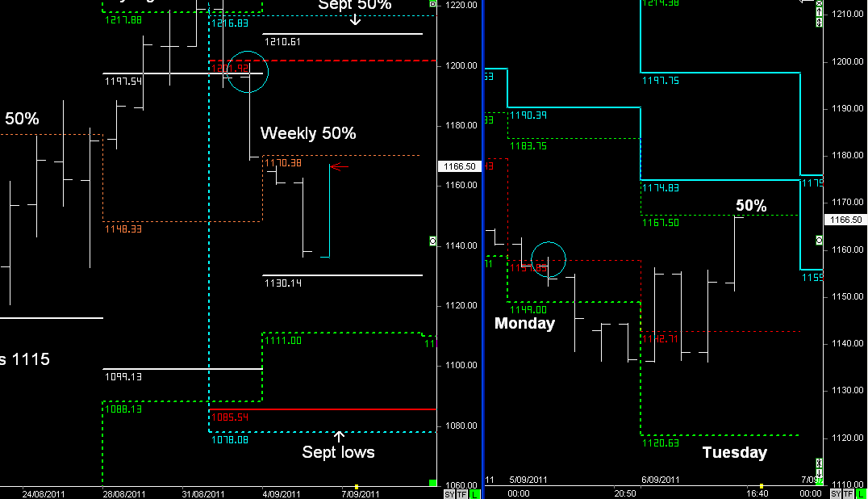Click the 1148.33 orange level label
Screen dimensions: 868x499
pos(123,229)
